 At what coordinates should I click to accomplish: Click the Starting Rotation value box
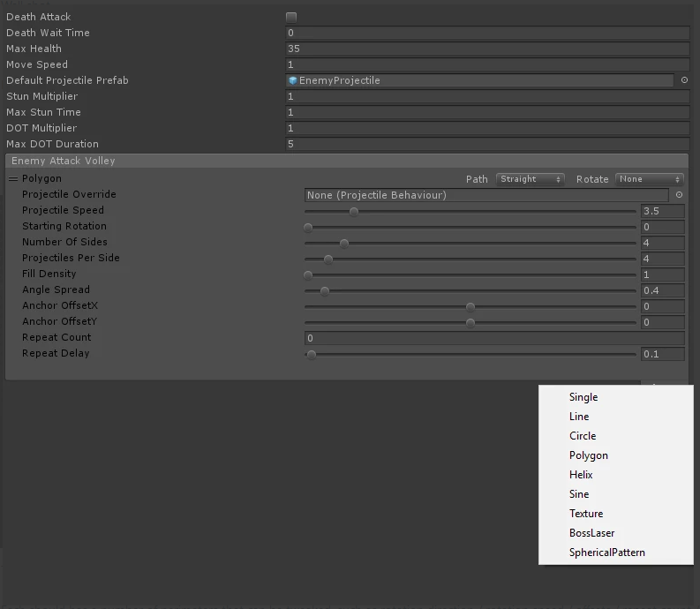pyautogui.click(x=663, y=227)
